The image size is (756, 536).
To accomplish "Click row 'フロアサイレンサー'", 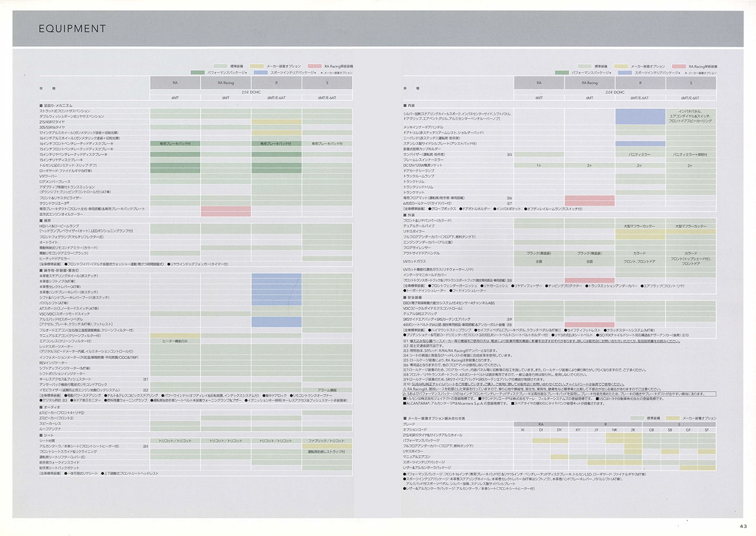I will [x=559, y=247].
